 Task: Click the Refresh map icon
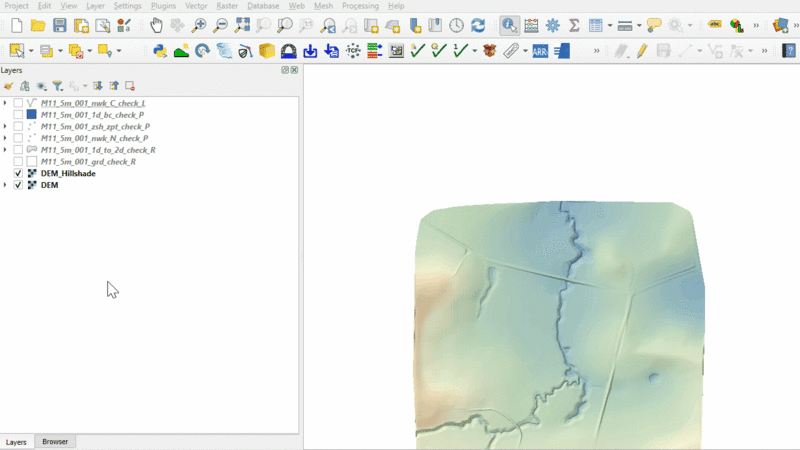coord(478,25)
